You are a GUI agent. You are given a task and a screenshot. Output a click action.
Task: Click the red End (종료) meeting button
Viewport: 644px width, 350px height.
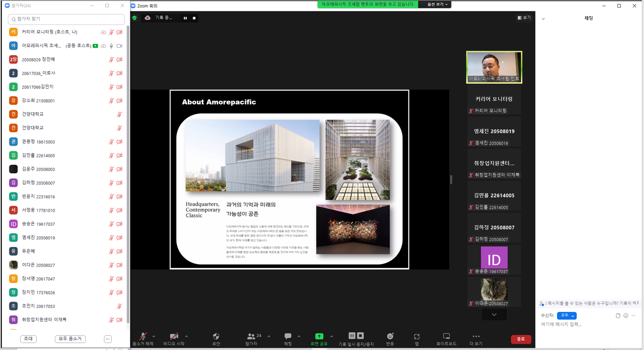521,339
